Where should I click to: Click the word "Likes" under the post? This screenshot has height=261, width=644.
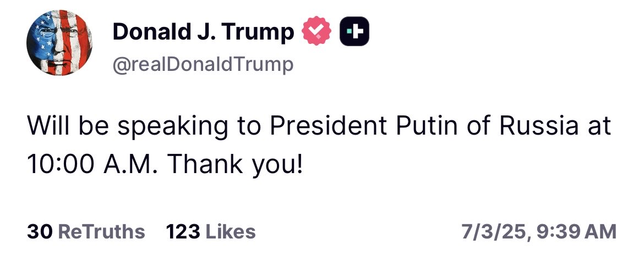tap(231, 231)
